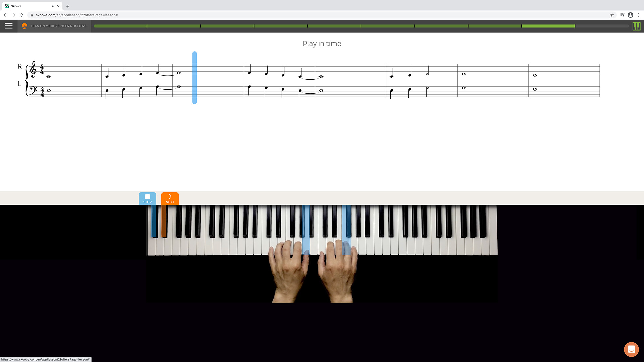Click the Skoove owl logo icon
This screenshot has height=362, width=644.
[24, 25]
